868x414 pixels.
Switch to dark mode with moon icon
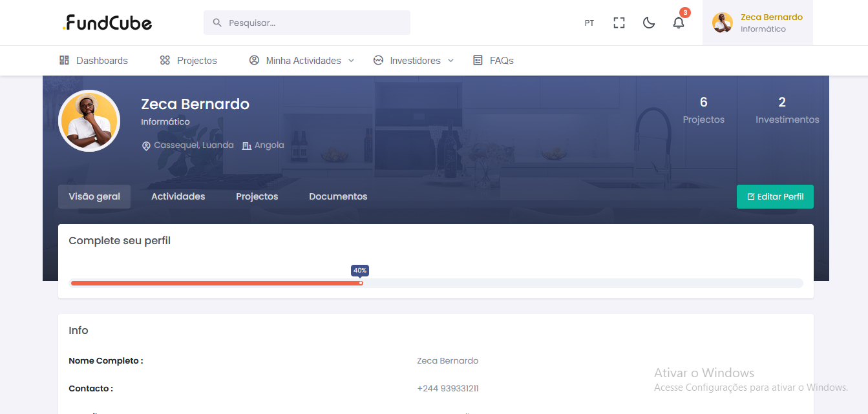(x=649, y=23)
